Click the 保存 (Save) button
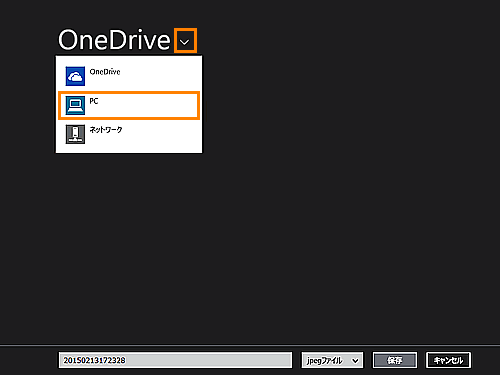The height and width of the screenshot is (375, 500). 395,360
